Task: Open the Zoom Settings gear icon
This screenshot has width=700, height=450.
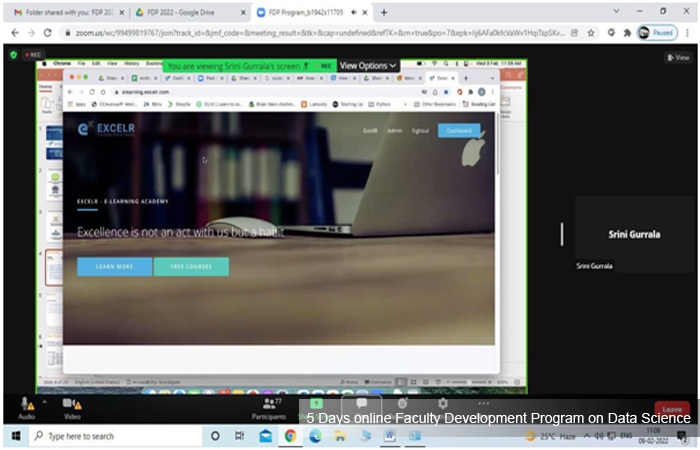Action: coord(442,404)
